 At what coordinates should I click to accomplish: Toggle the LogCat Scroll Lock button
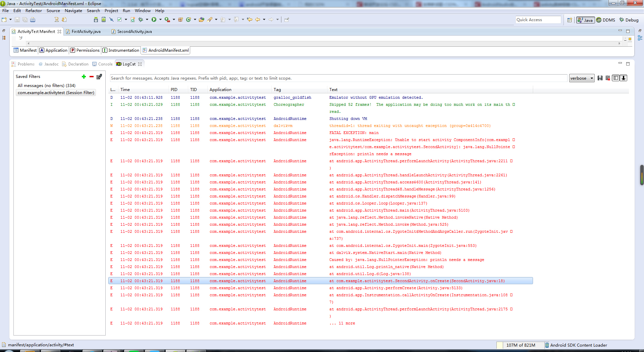(624, 78)
